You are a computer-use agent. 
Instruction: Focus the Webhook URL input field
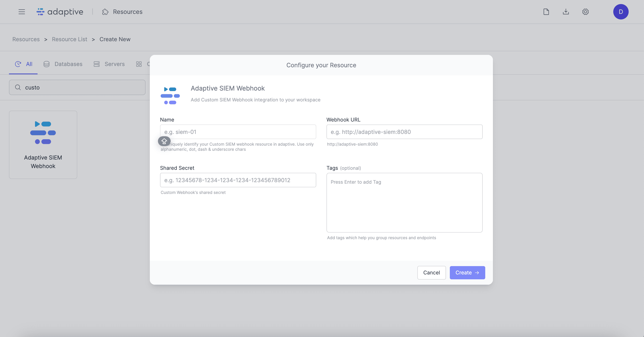pyautogui.click(x=405, y=132)
